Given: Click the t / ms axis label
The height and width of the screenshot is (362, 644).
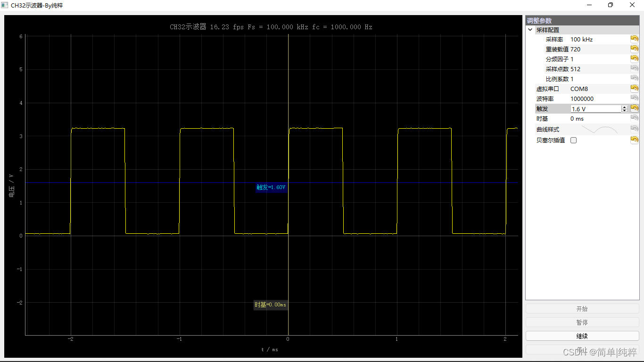Looking at the screenshot, I should click(270, 350).
